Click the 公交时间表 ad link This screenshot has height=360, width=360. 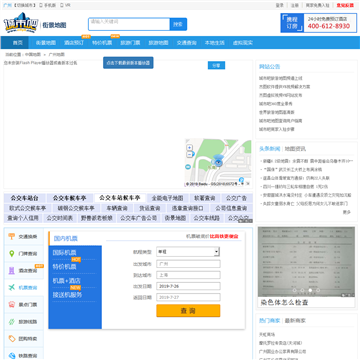pyautogui.click(x=60, y=218)
